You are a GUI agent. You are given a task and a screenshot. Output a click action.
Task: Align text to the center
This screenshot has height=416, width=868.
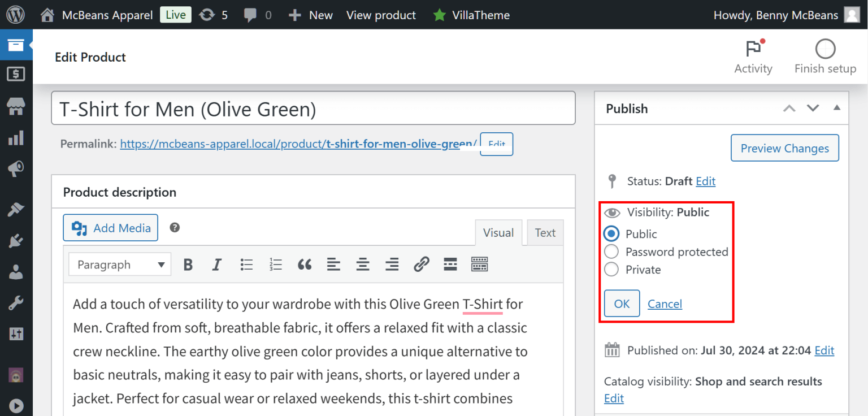pyautogui.click(x=363, y=264)
